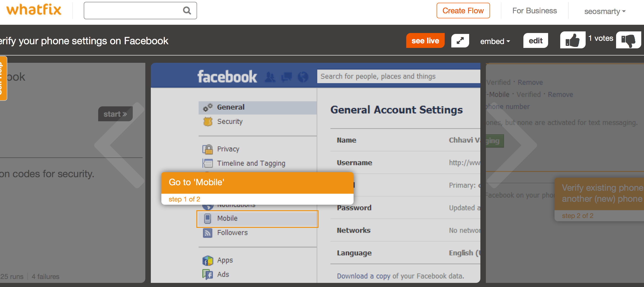The image size is (644, 287).
Task: Open the For Business link
Action: (x=534, y=11)
